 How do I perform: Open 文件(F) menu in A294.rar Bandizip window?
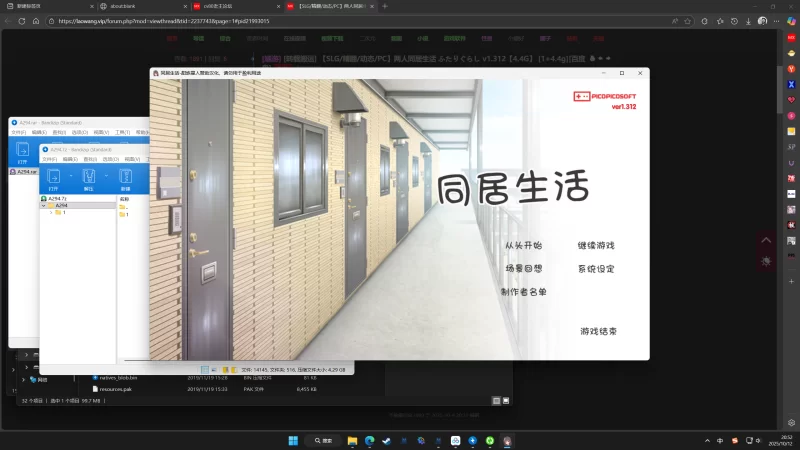click(x=18, y=132)
